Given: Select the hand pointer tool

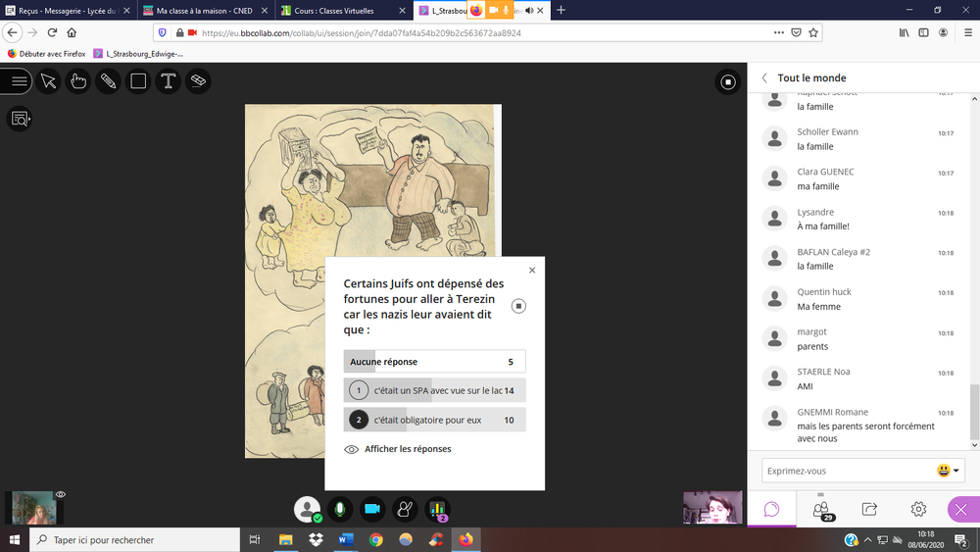Looking at the screenshot, I should click(78, 81).
